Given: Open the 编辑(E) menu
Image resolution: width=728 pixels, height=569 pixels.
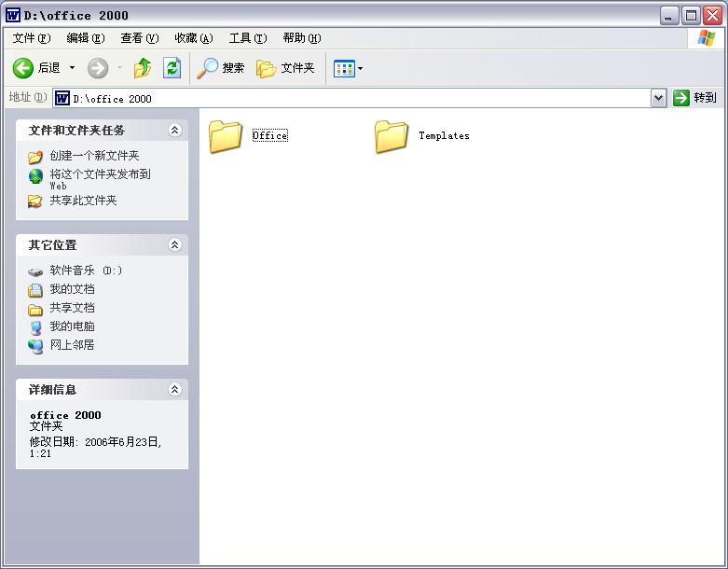Looking at the screenshot, I should click(86, 38).
